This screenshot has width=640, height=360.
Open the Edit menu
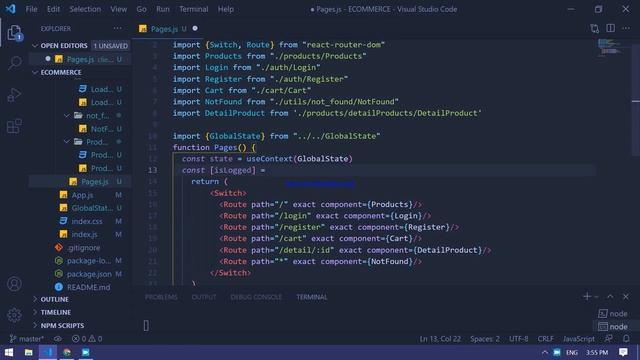[53, 9]
